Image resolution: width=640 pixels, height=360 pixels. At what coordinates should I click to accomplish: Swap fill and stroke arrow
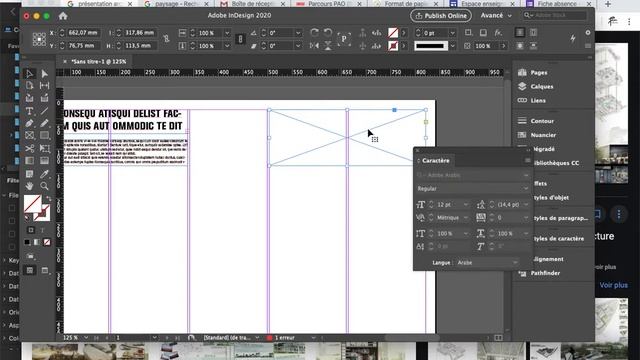(x=49, y=198)
